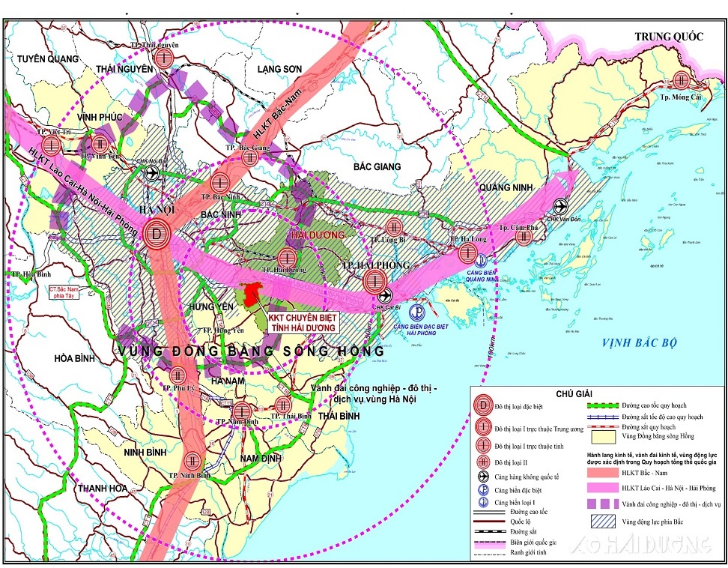This screenshot has height=568, width=728.
Task: Select the TP. Vĩnh Yên city marker
Action: click(100, 144)
